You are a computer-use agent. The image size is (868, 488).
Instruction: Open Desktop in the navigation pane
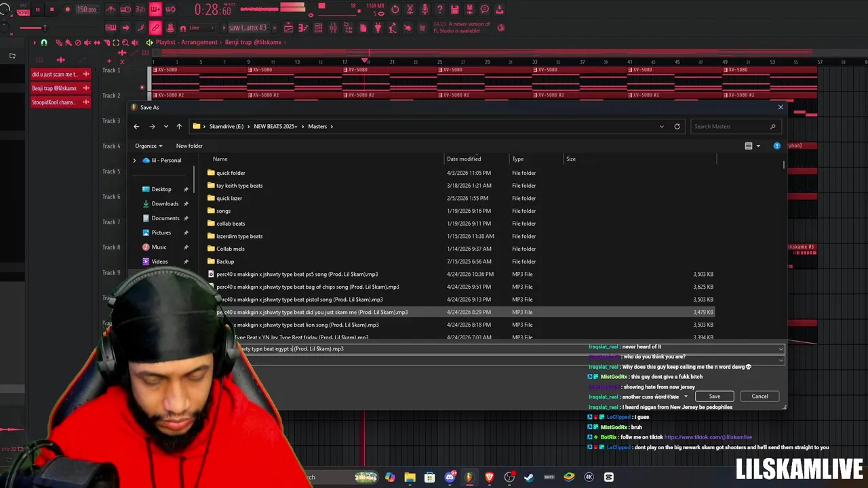pos(161,189)
